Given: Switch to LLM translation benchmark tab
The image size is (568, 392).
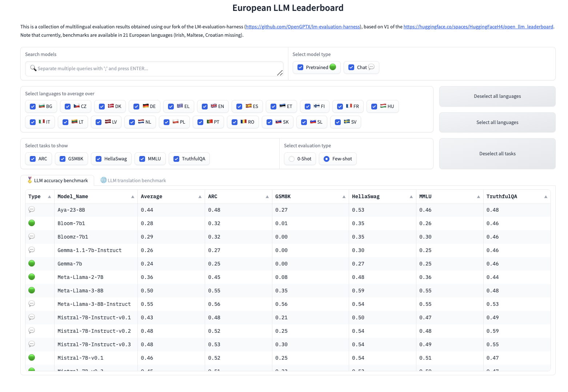Looking at the screenshot, I should coord(133,180).
